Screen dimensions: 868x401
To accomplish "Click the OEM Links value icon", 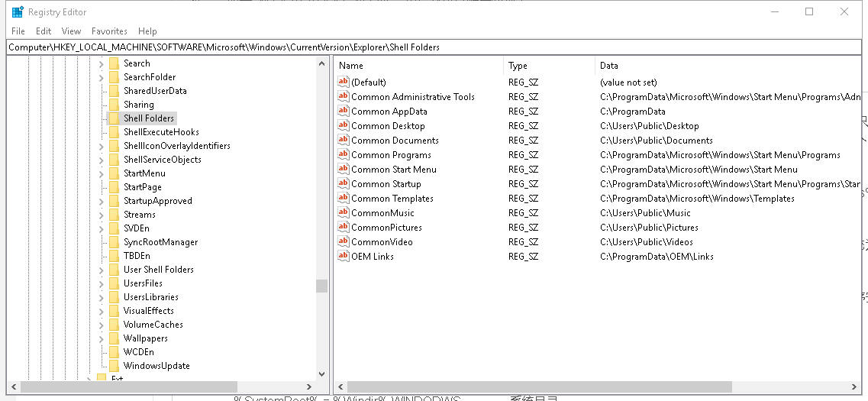I will 344,256.
